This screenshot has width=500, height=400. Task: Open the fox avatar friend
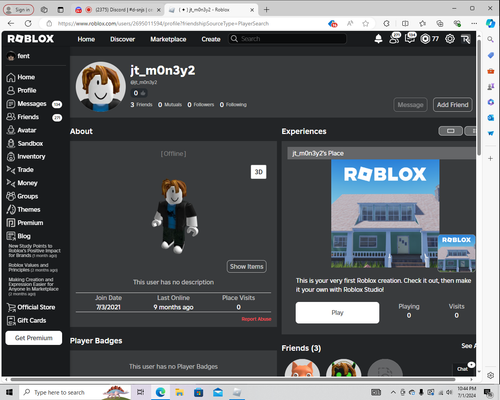click(x=302, y=368)
